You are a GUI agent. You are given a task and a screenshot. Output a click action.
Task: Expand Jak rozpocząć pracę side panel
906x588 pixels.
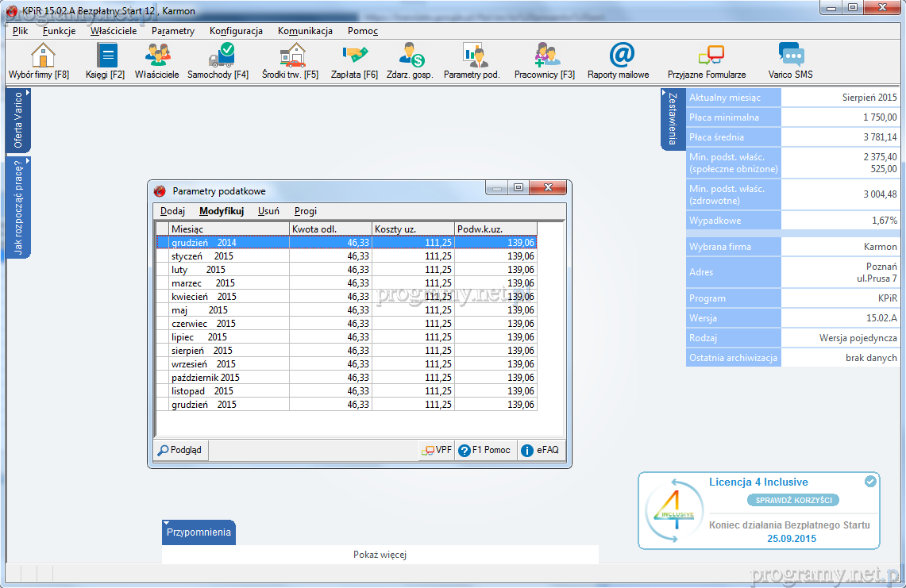18,206
